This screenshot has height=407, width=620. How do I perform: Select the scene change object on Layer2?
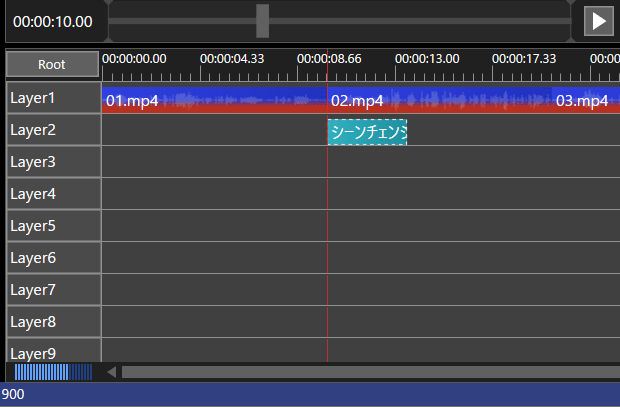point(367,132)
